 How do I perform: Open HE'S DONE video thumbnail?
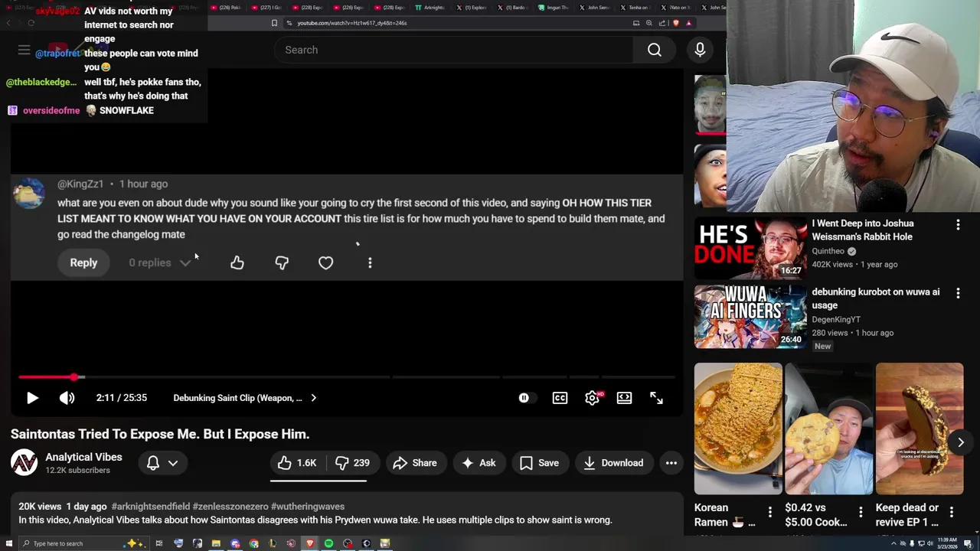pyautogui.click(x=750, y=248)
